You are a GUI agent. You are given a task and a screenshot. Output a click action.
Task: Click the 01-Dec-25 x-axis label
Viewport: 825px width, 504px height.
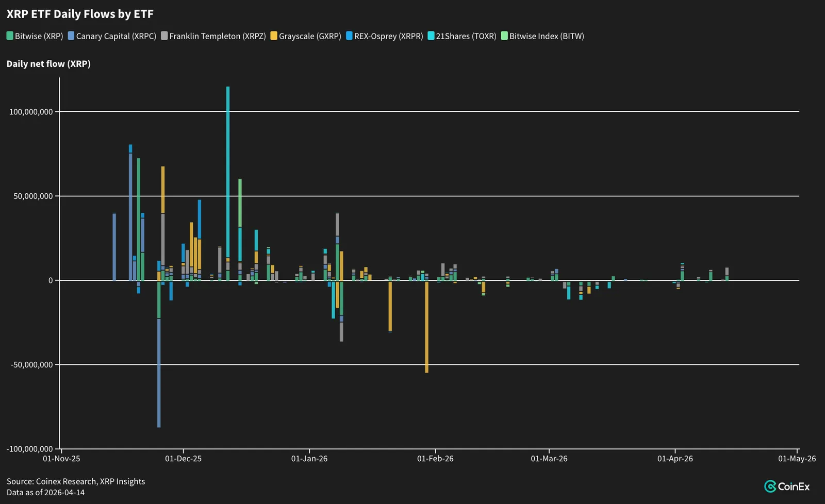pos(183,459)
